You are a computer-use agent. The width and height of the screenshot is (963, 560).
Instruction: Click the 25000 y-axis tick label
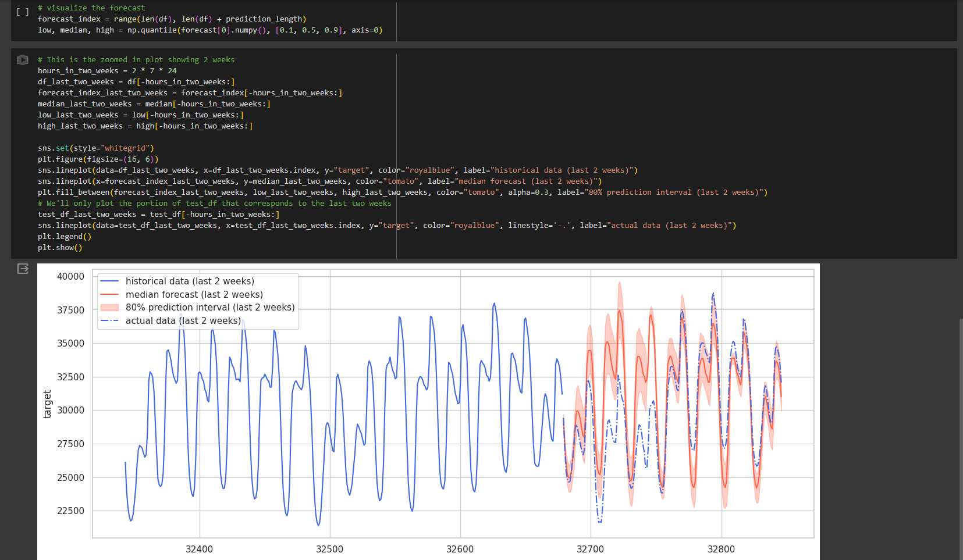tap(70, 477)
